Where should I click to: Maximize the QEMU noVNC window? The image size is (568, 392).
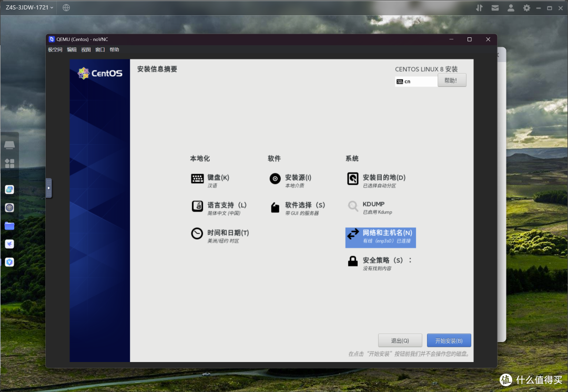pyautogui.click(x=470, y=39)
